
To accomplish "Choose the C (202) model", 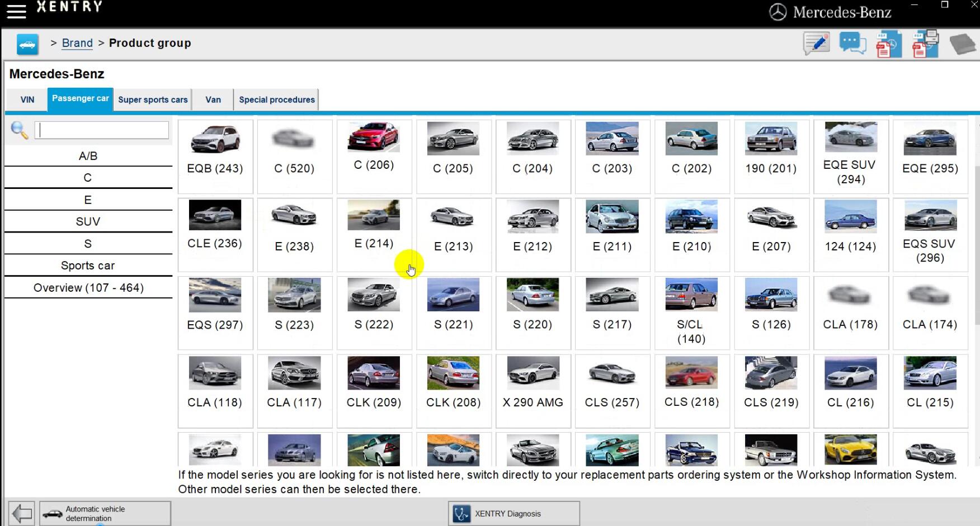I will click(692, 157).
